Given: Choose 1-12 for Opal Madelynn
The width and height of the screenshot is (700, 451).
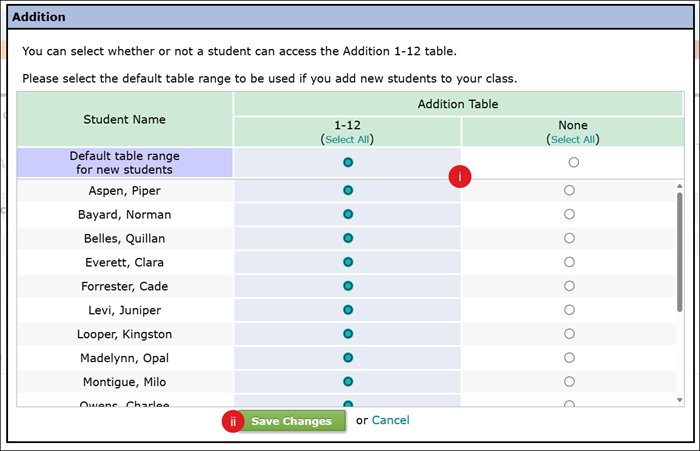Looking at the screenshot, I should [348, 358].
